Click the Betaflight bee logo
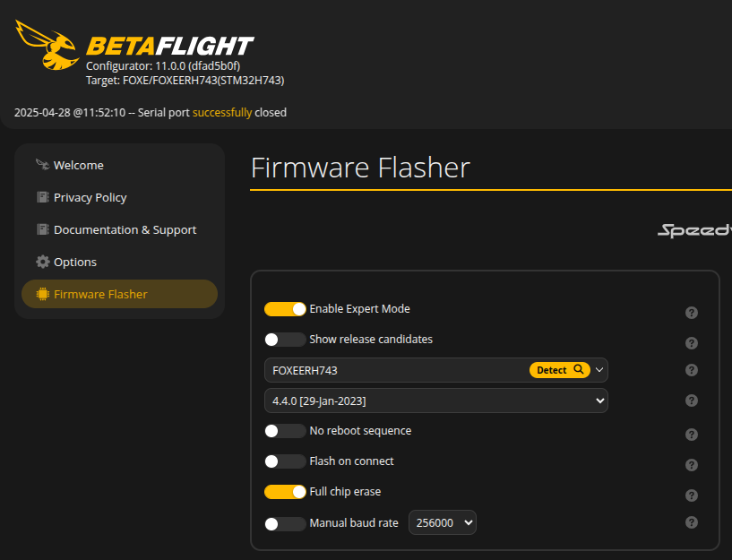 pyautogui.click(x=47, y=45)
